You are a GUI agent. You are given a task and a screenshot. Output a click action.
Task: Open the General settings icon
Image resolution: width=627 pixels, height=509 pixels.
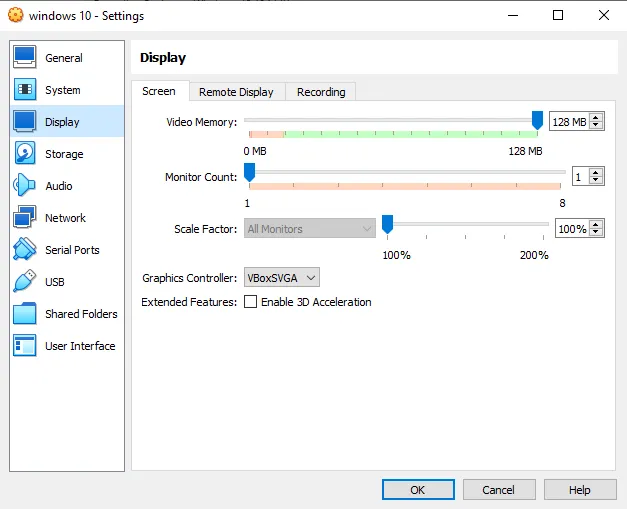(x=24, y=57)
